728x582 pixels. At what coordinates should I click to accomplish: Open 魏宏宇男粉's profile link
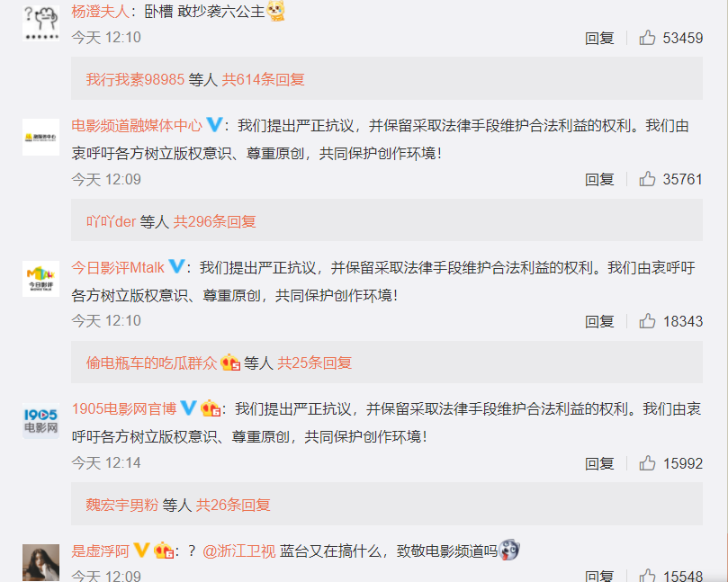click(x=122, y=505)
